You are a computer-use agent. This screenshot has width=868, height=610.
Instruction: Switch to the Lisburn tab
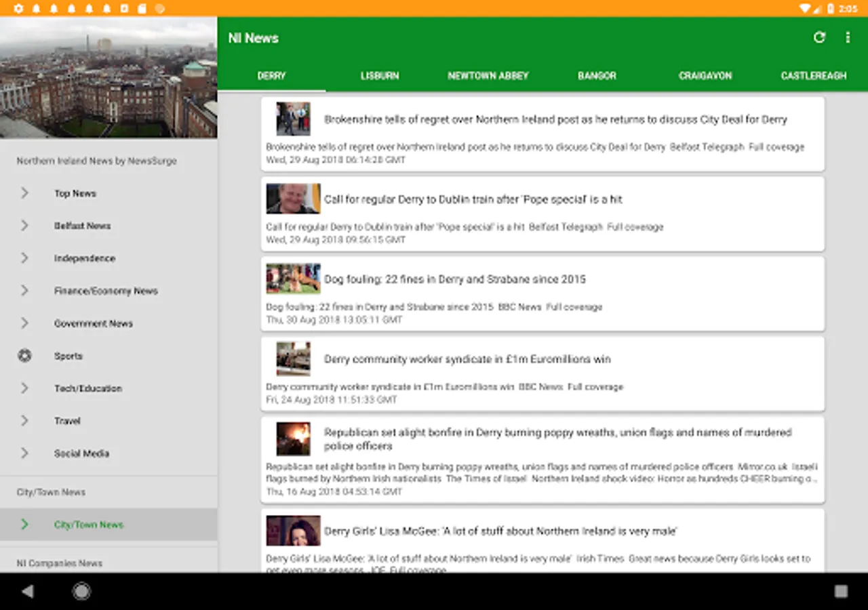pos(380,76)
